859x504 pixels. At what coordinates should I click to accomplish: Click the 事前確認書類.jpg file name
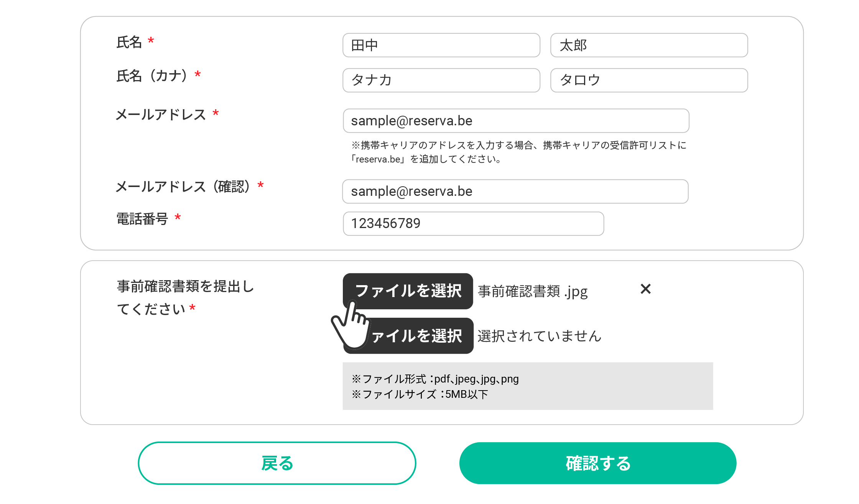(x=533, y=291)
